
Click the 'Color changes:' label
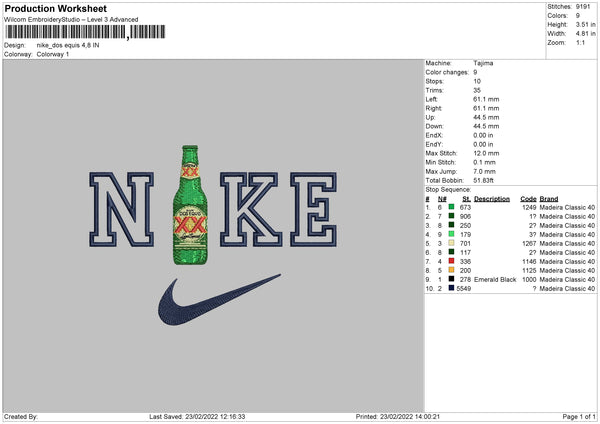(447, 72)
